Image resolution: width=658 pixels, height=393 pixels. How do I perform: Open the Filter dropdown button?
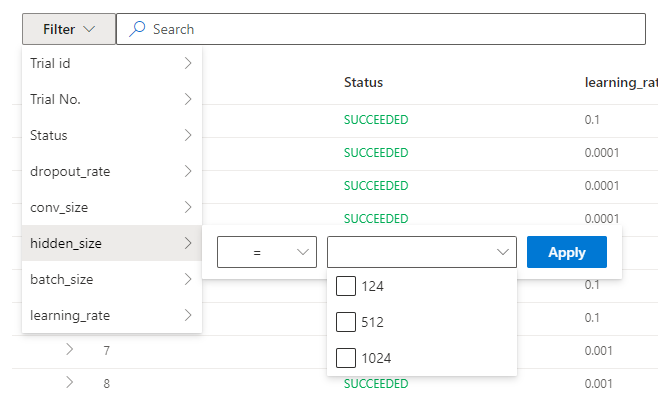pos(69,29)
